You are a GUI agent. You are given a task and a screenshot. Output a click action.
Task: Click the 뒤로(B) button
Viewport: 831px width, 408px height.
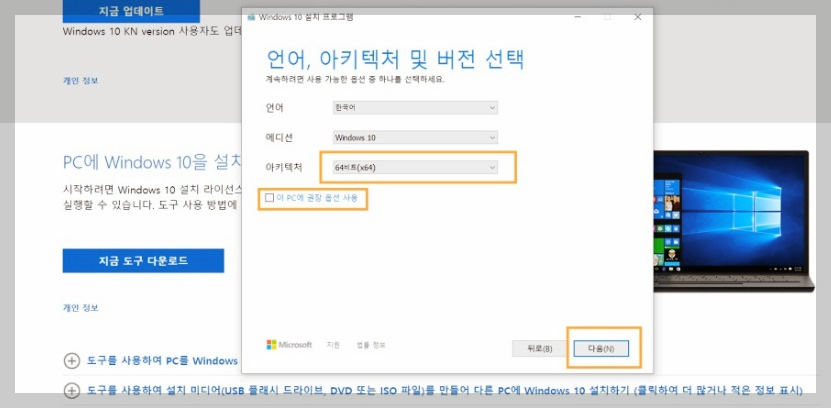click(x=540, y=349)
